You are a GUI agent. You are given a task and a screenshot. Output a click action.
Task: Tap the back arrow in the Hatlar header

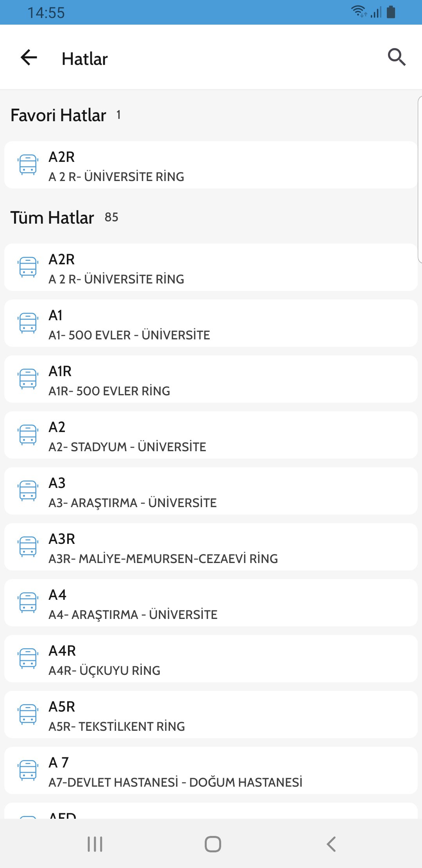click(29, 58)
